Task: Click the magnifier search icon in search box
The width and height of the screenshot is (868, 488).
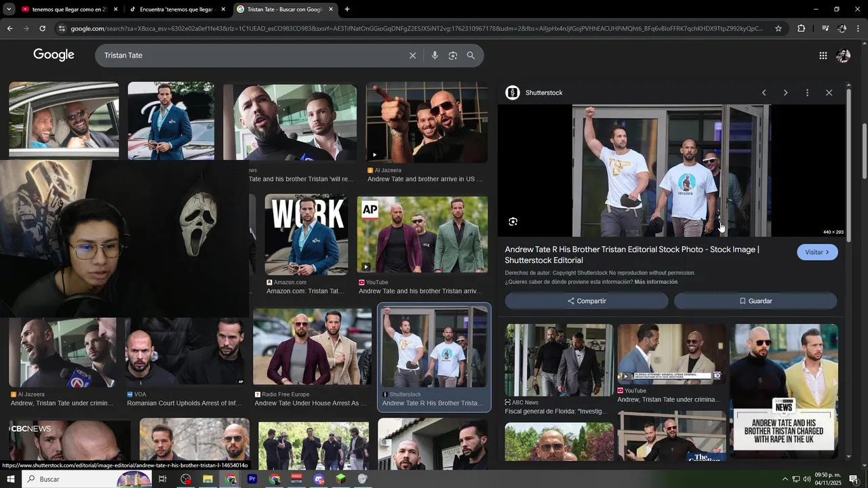Action: [471, 56]
